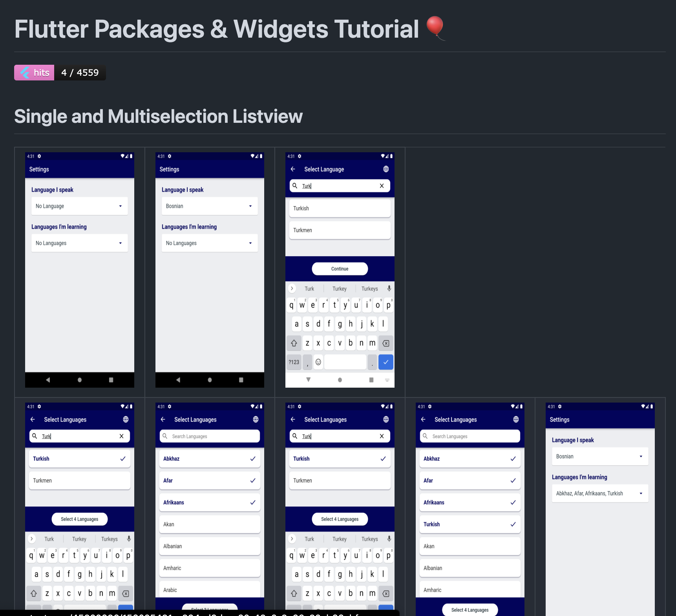The width and height of the screenshot is (676, 616).
Task: Check the Arabic language row
Action: point(209,590)
